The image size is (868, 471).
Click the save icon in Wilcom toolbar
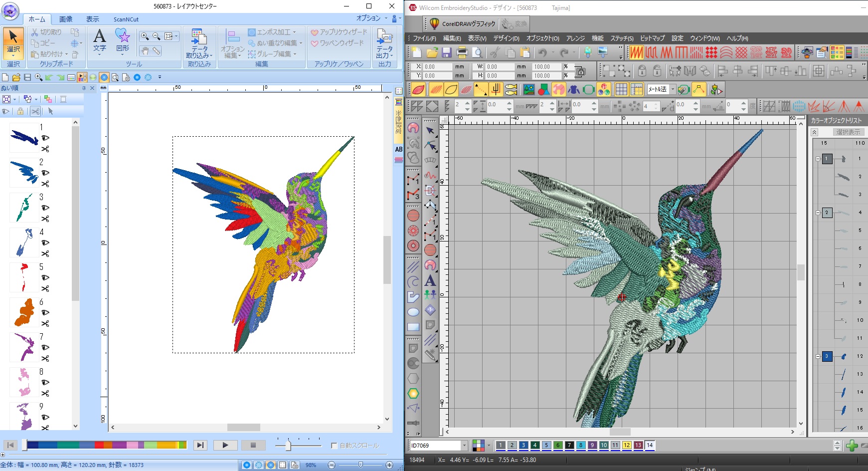(x=447, y=52)
